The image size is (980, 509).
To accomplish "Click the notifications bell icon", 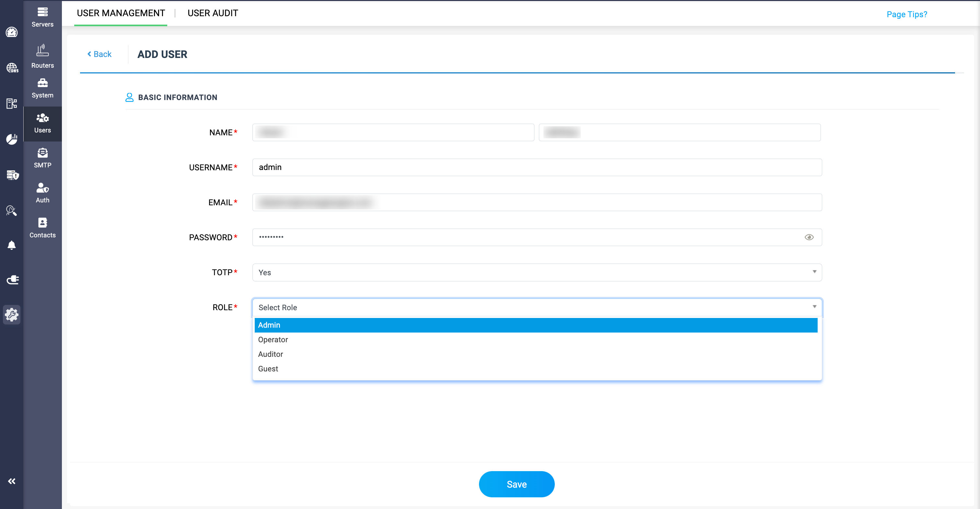I will tap(11, 245).
